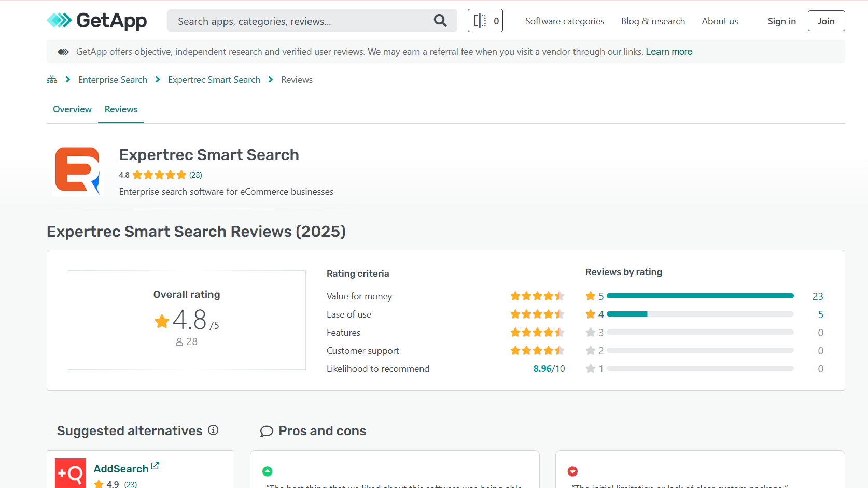Viewport: 868px width, 488px height.
Task: Click the GetApp logo
Action: click(x=96, y=21)
